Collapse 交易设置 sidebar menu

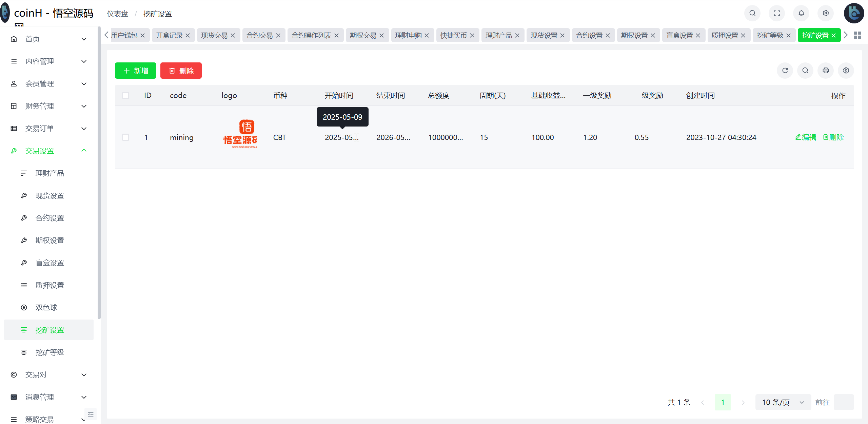click(x=49, y=151)
